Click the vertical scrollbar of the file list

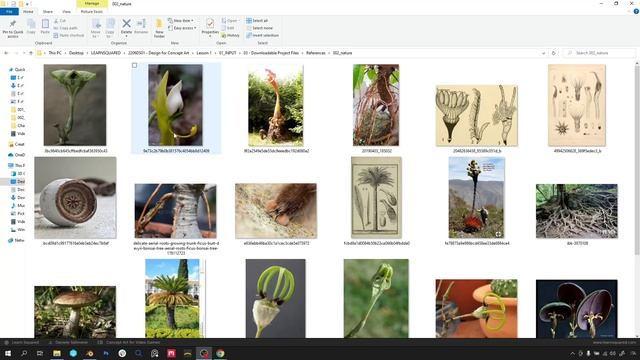coord(637,159)
